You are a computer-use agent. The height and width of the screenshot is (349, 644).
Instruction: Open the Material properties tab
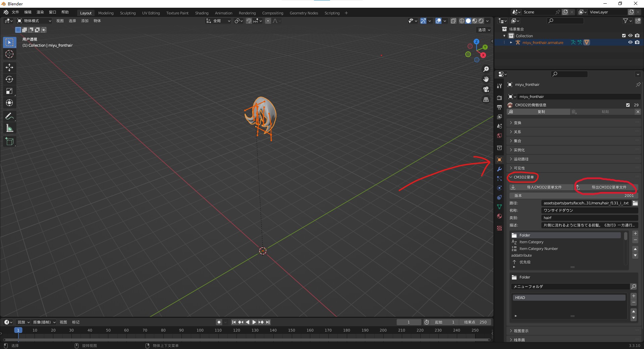tap(499, 216)
